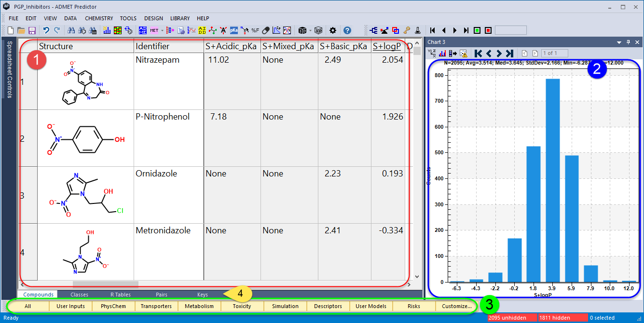Click the Transporters category button

tap(156, 306)
